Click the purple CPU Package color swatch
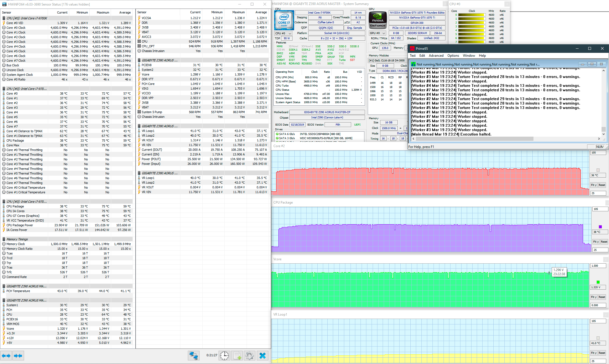 (x=600, y=227)
